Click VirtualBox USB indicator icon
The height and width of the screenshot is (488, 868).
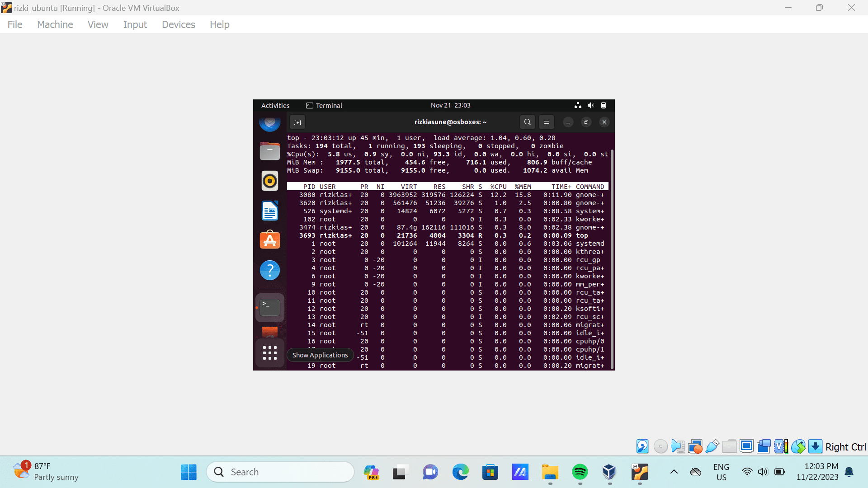tap(712, 446)
